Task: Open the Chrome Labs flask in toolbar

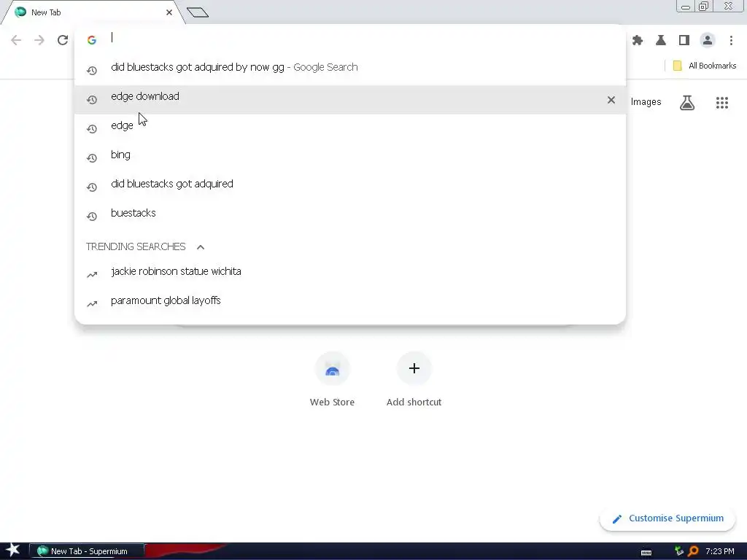Action: (x=661, y=41)
